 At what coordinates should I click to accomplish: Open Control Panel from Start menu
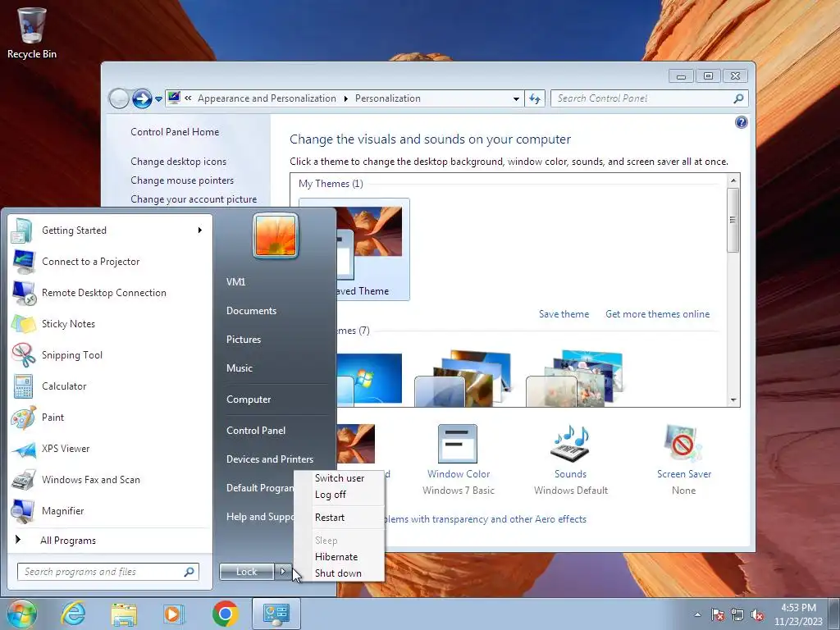coord(256,431)
